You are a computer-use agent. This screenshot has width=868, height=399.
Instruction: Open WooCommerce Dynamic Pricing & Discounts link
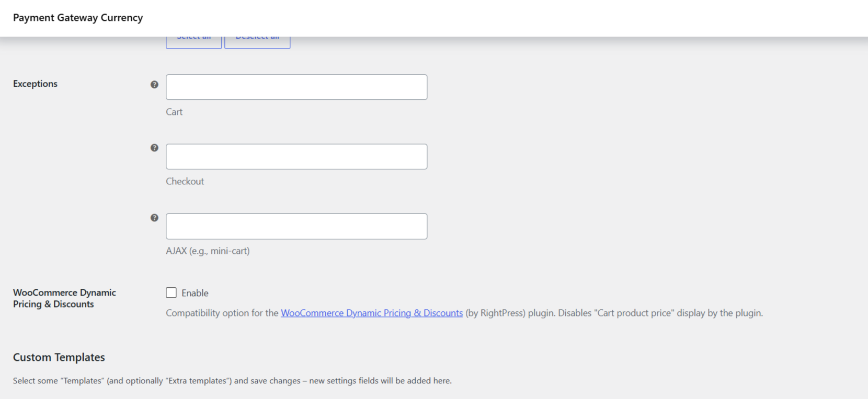[372, 313]
